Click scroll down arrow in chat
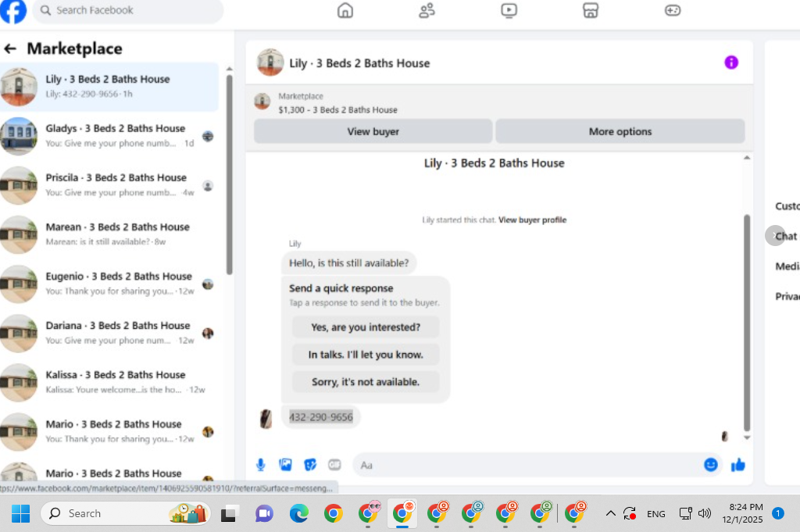Screen dimensions: 800x532 click(x=747, y=437)
